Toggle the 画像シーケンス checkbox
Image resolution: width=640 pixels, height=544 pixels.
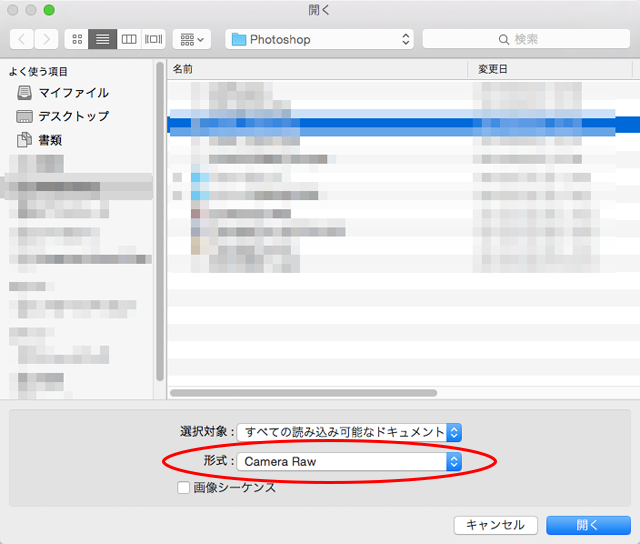pos(183,487)
